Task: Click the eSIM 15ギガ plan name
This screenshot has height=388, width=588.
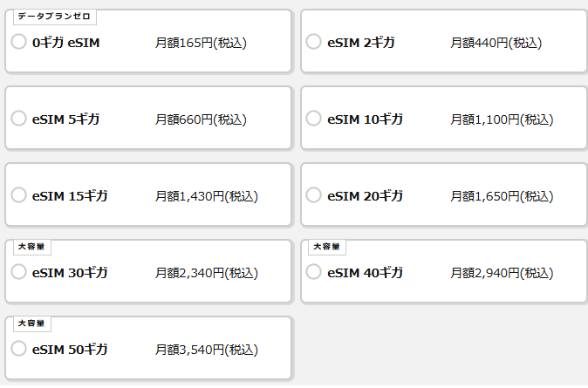Action: [x=70, y=196]
